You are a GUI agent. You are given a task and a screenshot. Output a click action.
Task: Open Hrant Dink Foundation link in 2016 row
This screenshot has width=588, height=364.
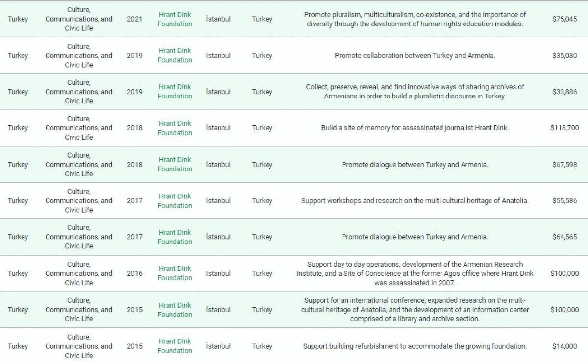174,273
